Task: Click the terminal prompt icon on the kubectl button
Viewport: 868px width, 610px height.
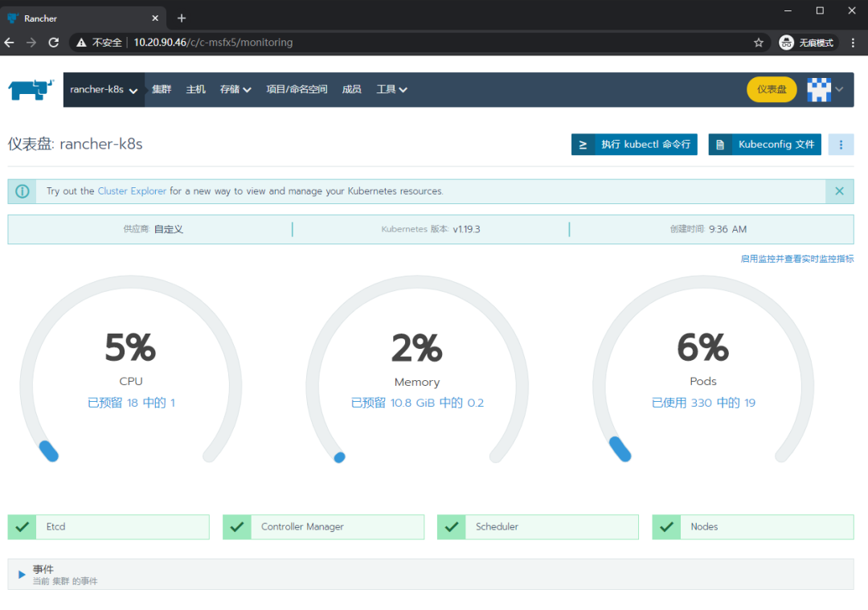Action: pos(583,144)
